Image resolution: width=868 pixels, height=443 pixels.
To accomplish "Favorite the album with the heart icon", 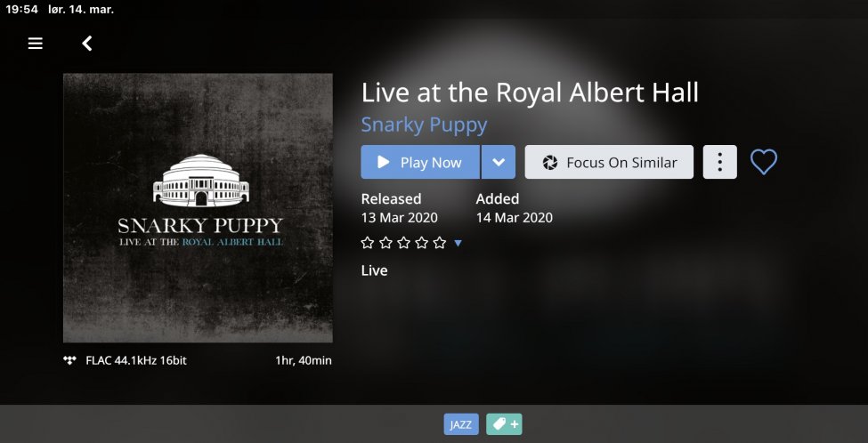I will [x=763, y=162].
